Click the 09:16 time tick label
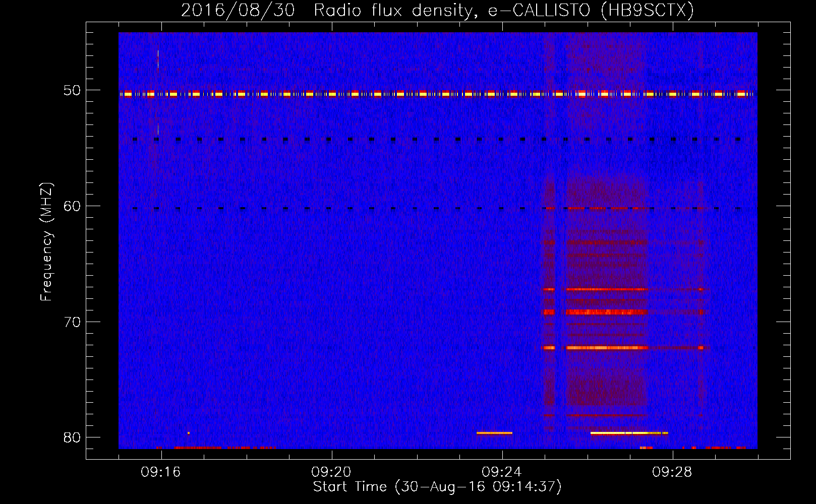 pyautogui.click(x=161, y=472)
